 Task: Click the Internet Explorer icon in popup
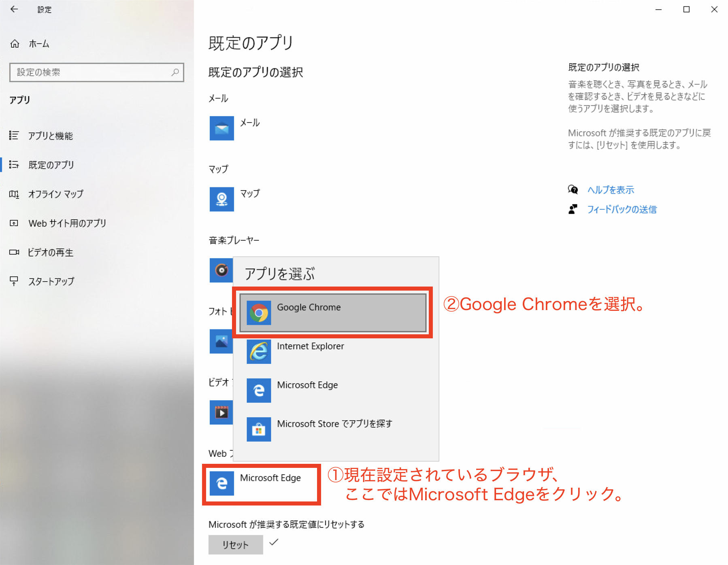[x=259, y=352]
